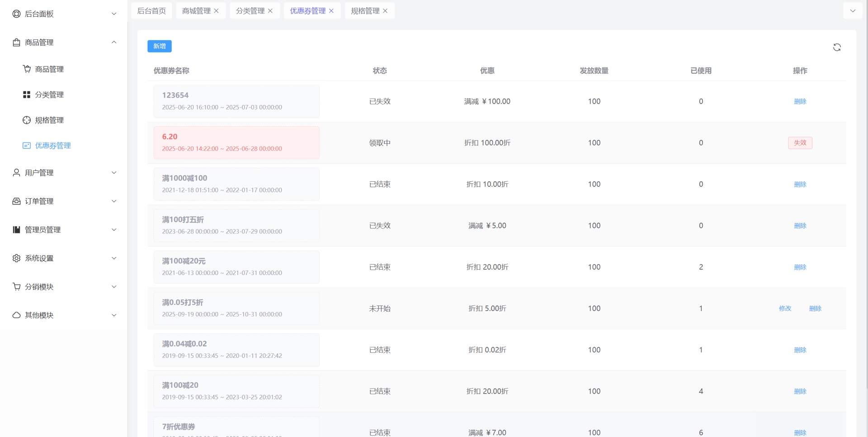Expand the 分销模块 menu chevron
868x437 pixels.
(x=114, y=287)
